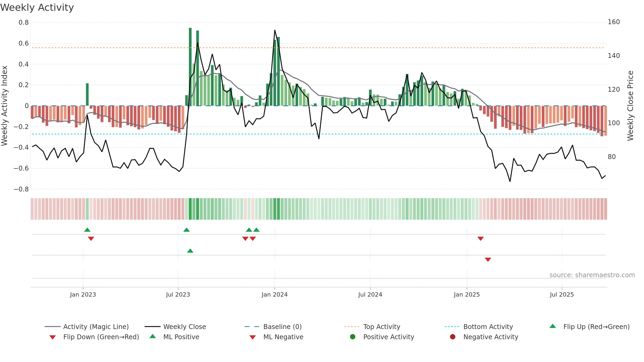Click the Weekly Activity chart title

[x=37, y=8]
